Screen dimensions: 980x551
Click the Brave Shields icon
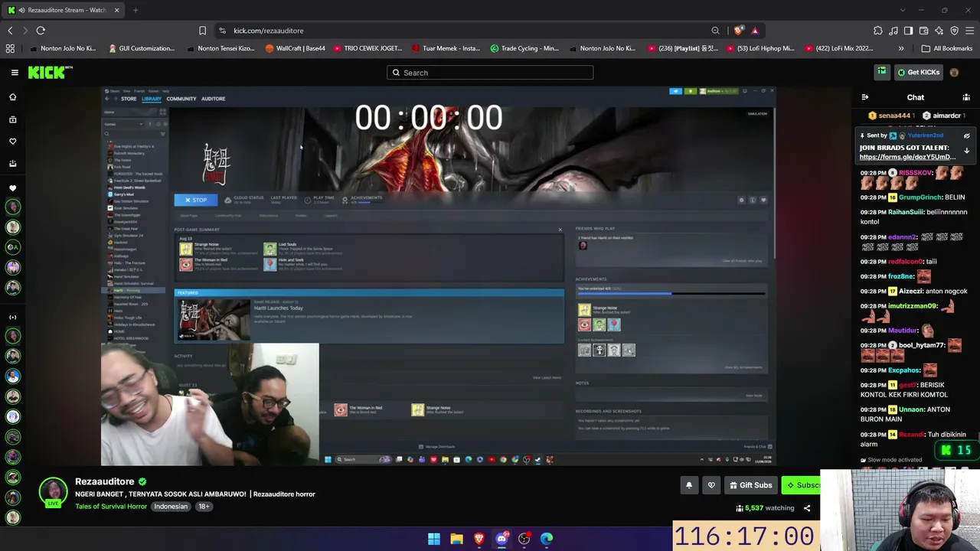[738, 31]
